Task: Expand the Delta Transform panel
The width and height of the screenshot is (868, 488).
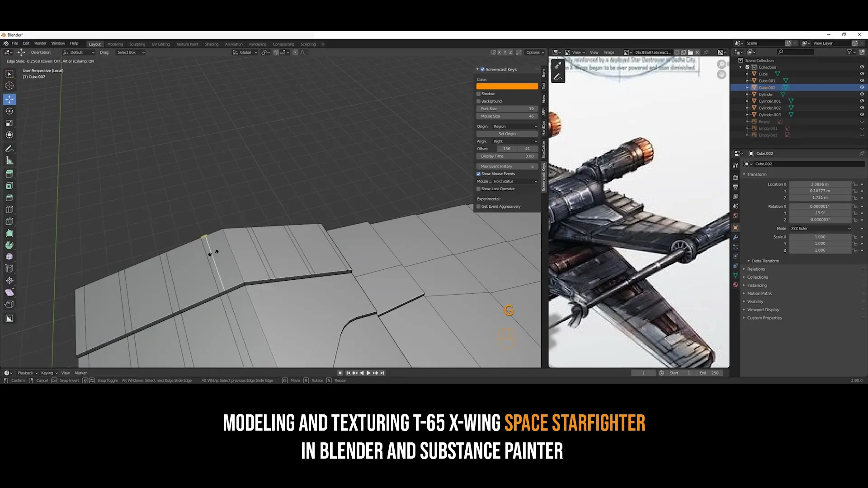Action: 765,261
